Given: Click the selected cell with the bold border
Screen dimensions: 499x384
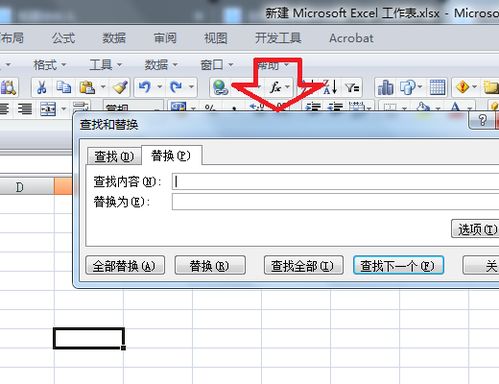Looking at the screenshot, I should tap(89, 338).
